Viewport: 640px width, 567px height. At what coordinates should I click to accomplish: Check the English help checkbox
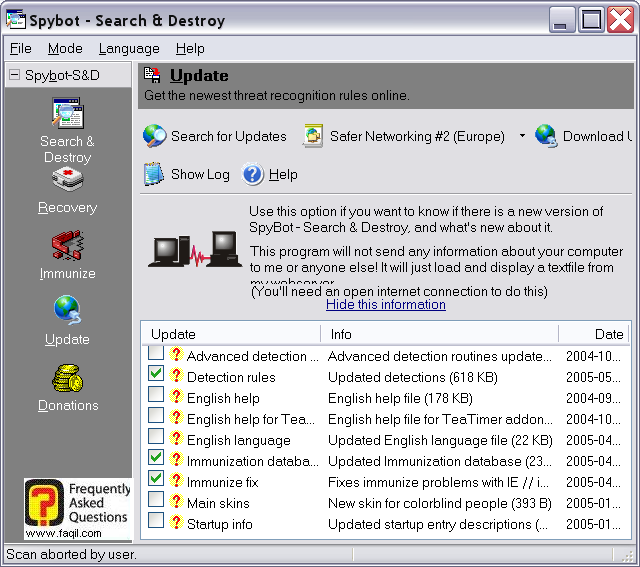tap(156, 394)
